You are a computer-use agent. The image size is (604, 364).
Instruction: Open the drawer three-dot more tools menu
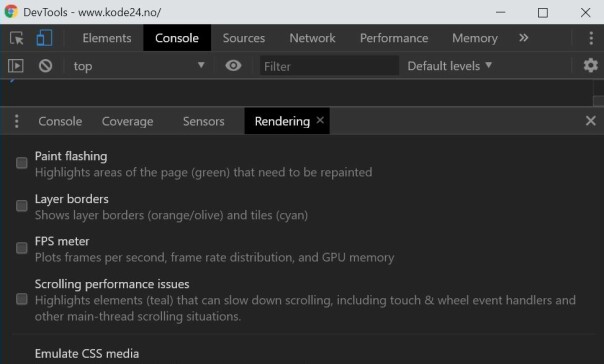[16, 121]
